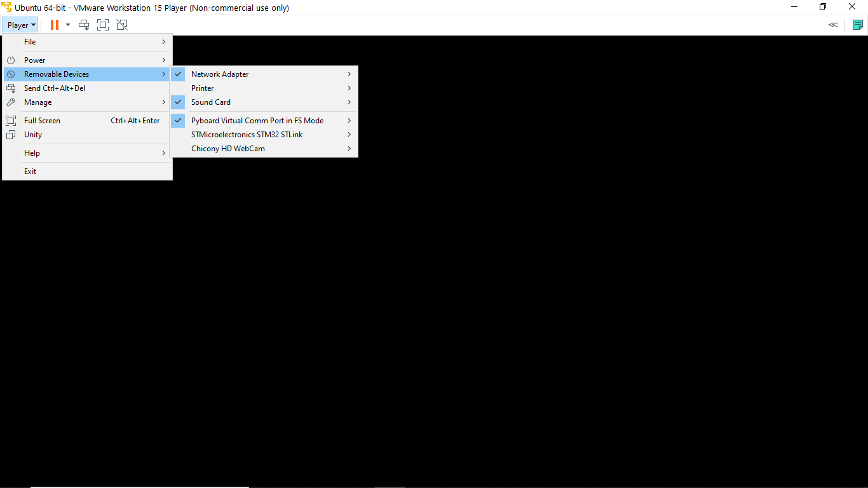Open the Network Adapter submenu
The image size is (868, 488).
click(x=264, y=74)
